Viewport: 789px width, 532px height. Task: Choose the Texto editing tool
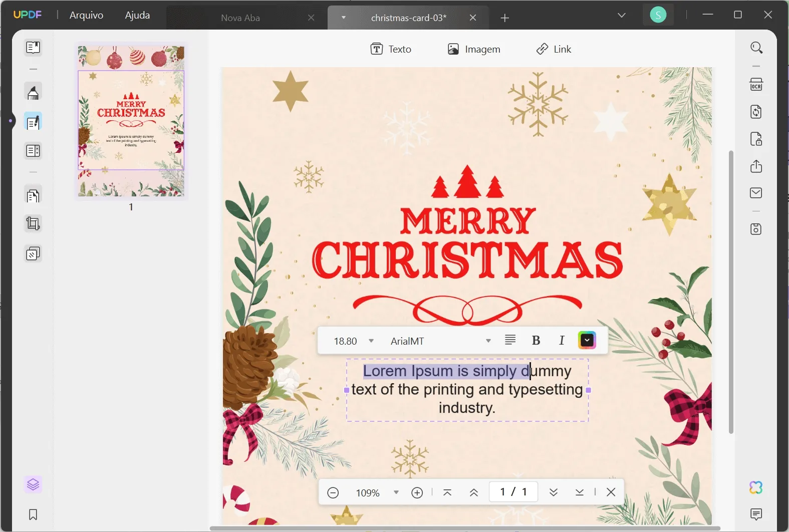tap(391, 49)
